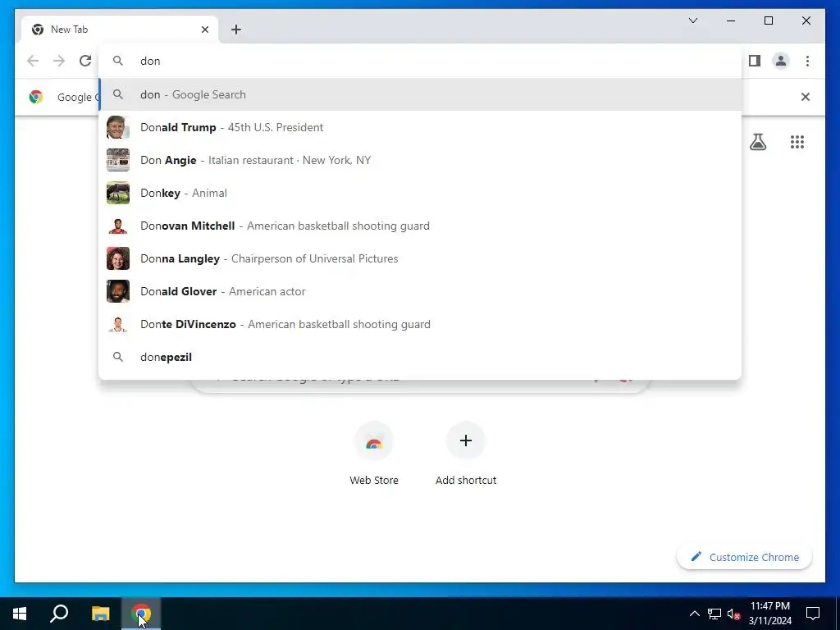The height and width of the screenshot is (630, 840).
Task: Select the Donovan Mitchell suggestion
Action: [x=421, y=226]
